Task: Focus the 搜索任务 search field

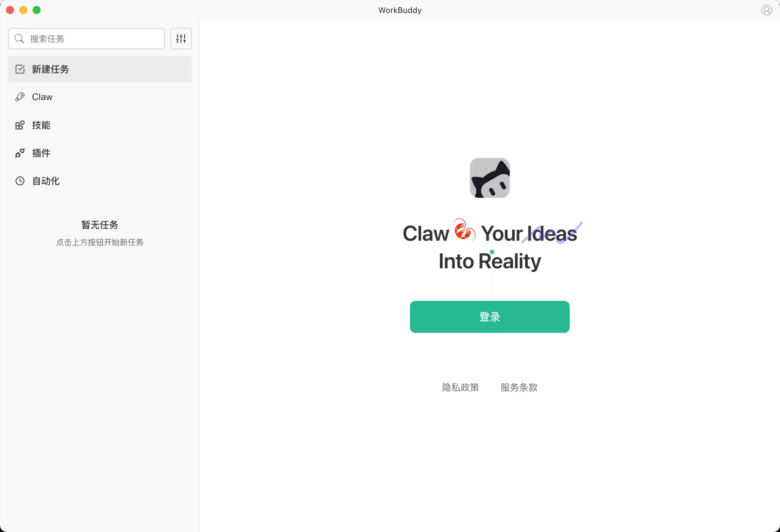Action: pos(87,39)
